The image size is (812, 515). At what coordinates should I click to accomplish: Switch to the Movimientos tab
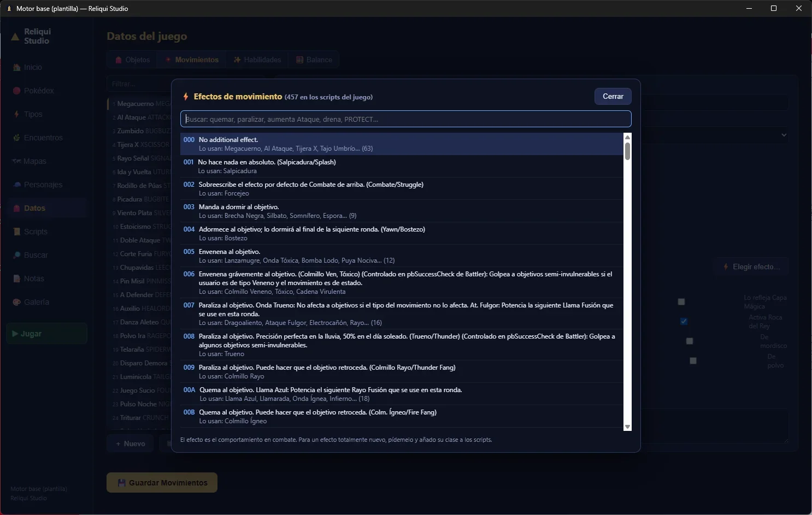pos(192,60)
